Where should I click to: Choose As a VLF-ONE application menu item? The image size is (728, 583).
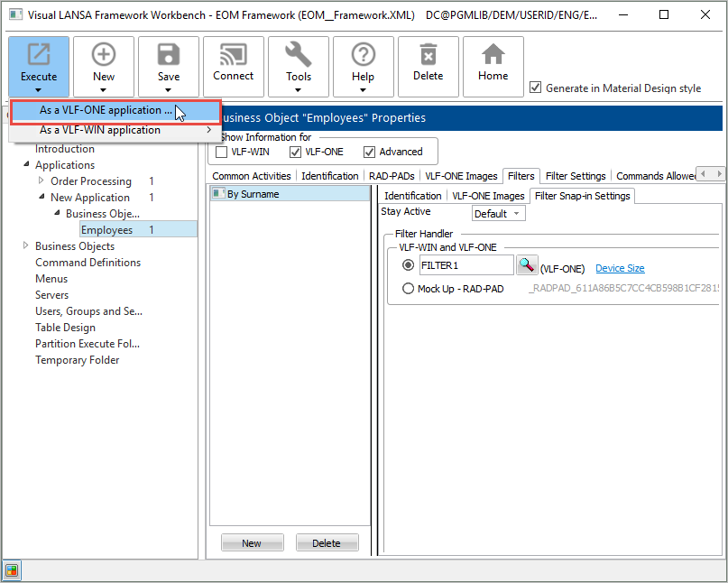pyautogui.click(x=106, y=110)
